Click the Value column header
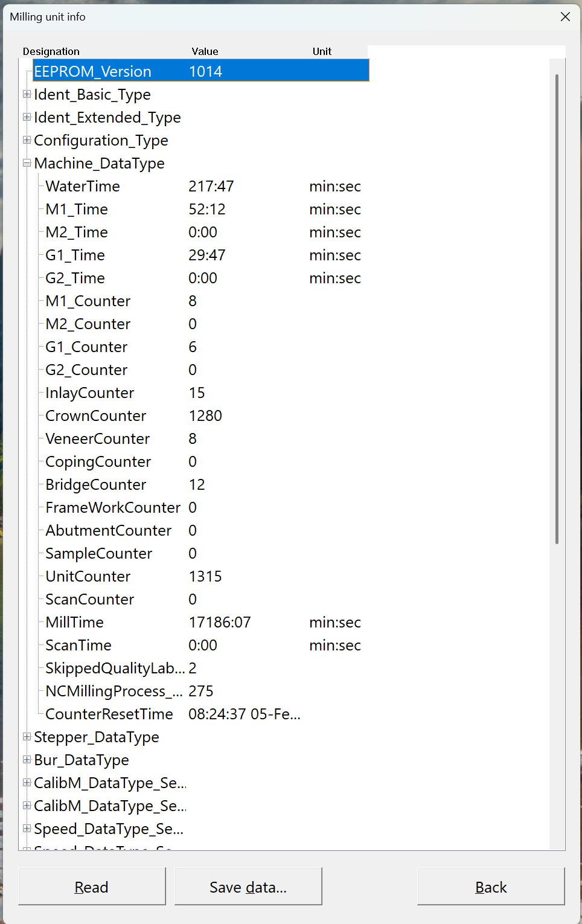Image resolution: width=582 pixels, height=924 pixels. (x=205, y=51)
